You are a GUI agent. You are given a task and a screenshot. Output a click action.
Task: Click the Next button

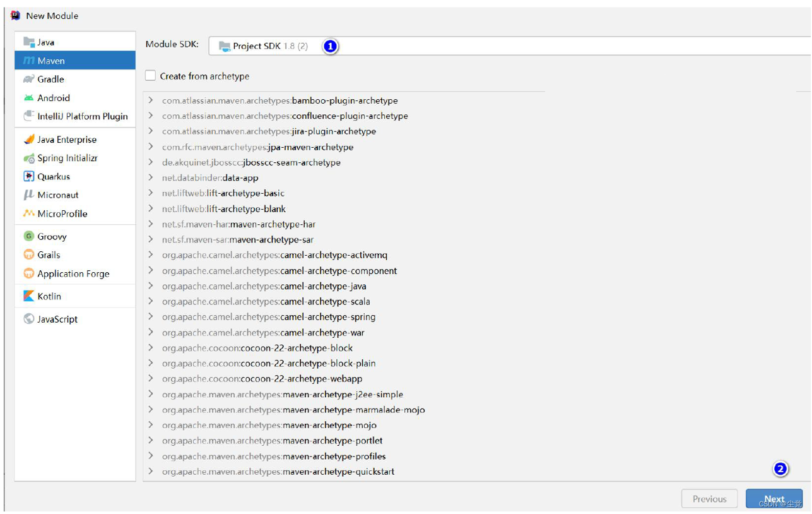[774, 498]
